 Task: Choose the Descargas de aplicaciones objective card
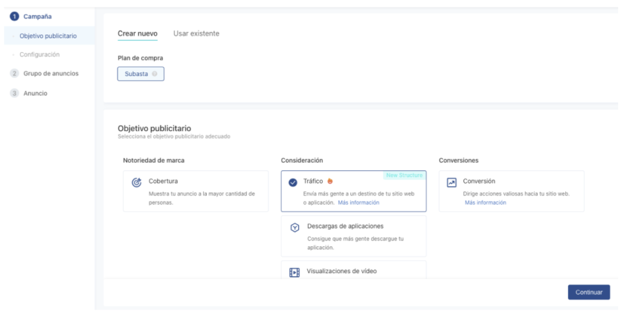(353, 236)
